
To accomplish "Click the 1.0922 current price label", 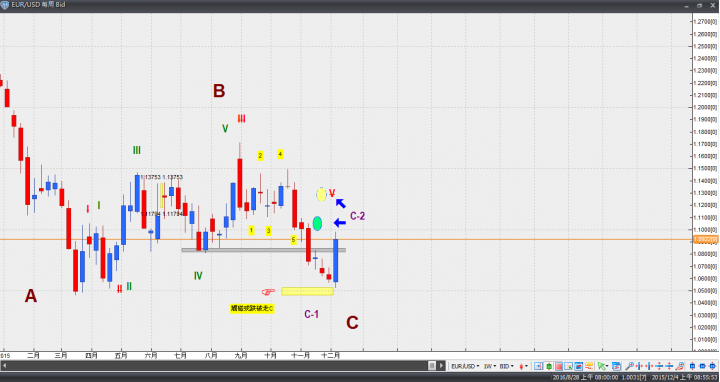I will pos(705,239).
